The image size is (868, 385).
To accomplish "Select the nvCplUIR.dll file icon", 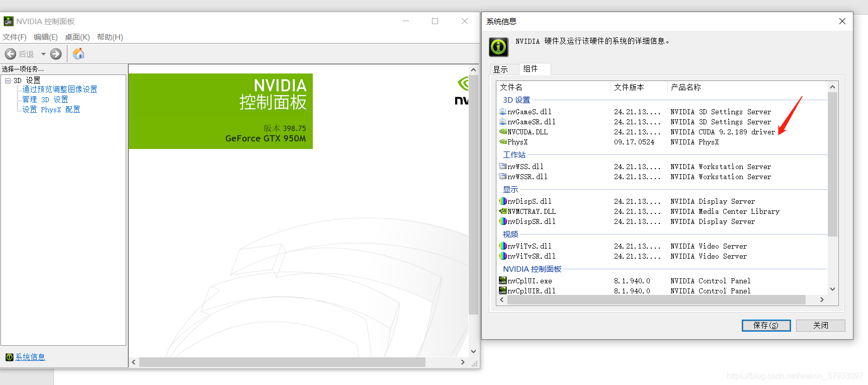I will [502, 290].
